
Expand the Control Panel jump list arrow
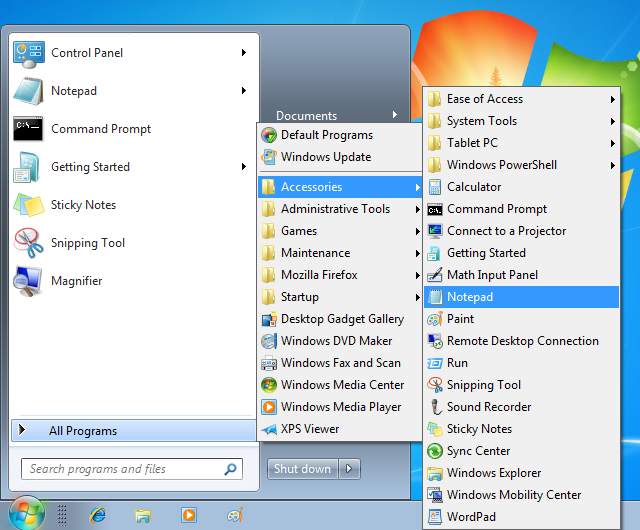243,53
